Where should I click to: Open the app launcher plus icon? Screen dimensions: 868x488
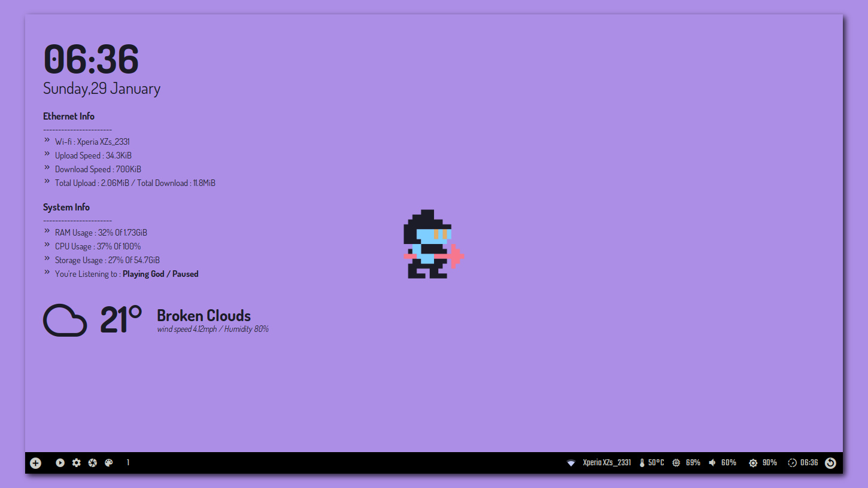[x=35, y=462]
